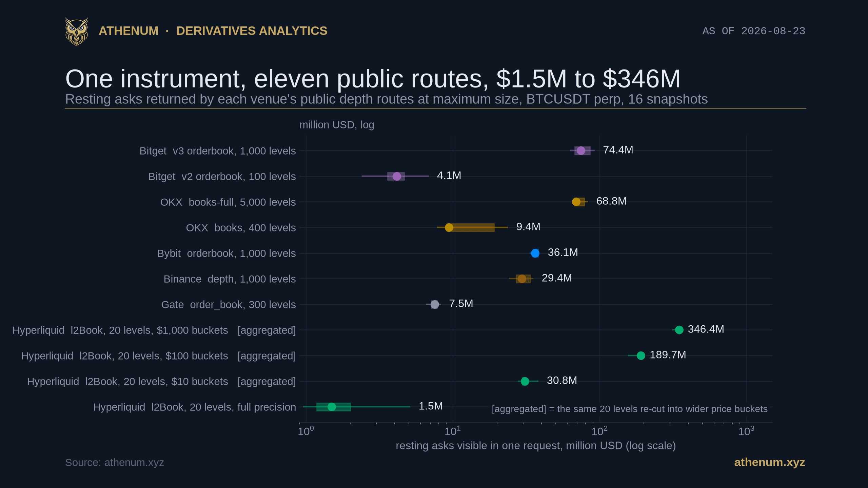Open the gold athenum.xyz link at bottom right

(x=770, y=462)
